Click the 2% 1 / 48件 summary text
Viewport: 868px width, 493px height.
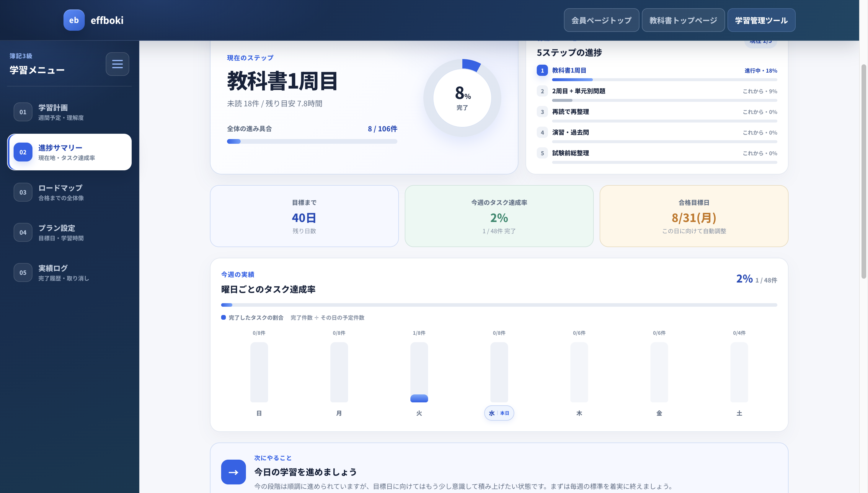pyautogui.click(x=757, y=279)
